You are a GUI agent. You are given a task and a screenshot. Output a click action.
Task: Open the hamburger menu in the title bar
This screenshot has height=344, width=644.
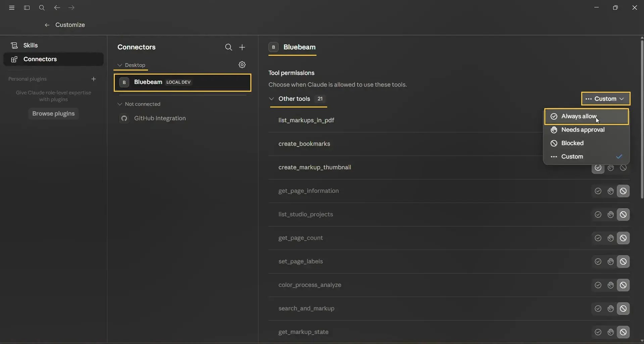tap(12, 8)
